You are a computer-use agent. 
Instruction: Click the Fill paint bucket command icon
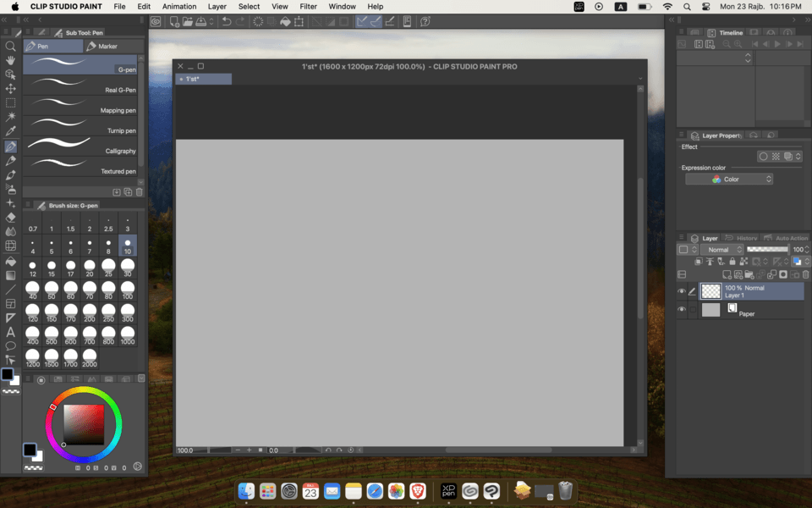pos(285,21)
